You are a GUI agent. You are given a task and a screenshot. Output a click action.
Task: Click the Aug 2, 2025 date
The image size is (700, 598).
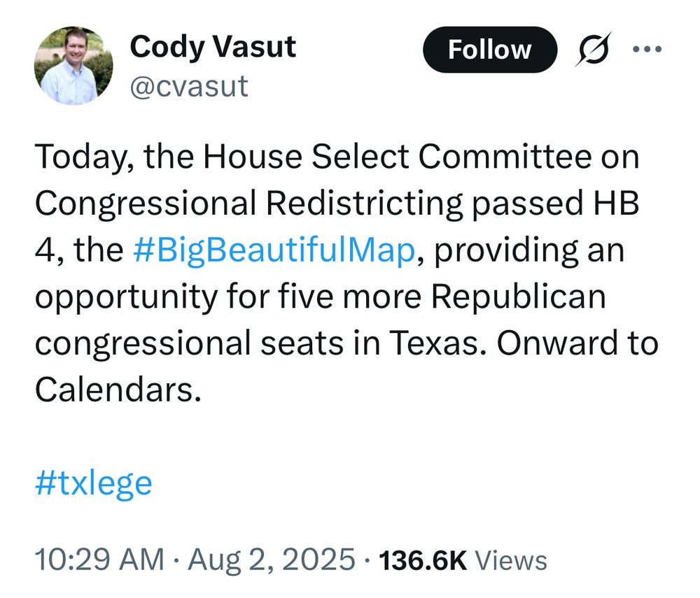point(270,560)
